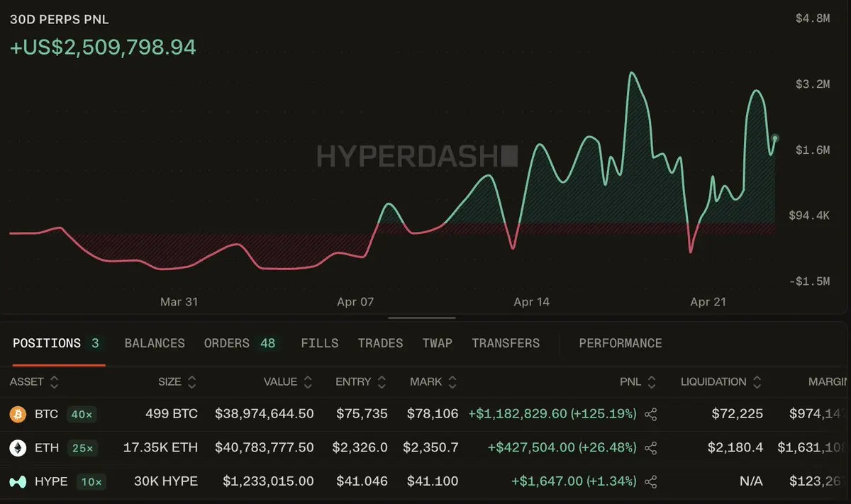Click HYPE PNL +$1,647.00

click(574, 482)
